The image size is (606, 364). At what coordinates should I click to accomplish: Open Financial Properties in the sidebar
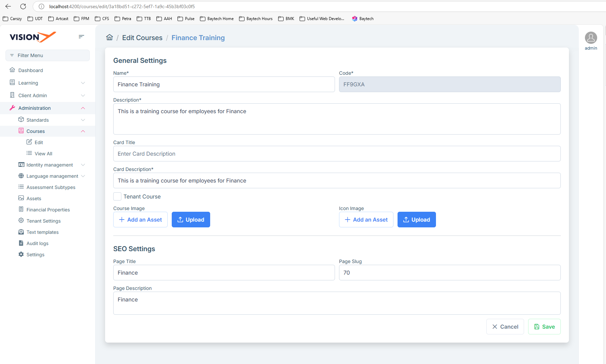(48, 210)
